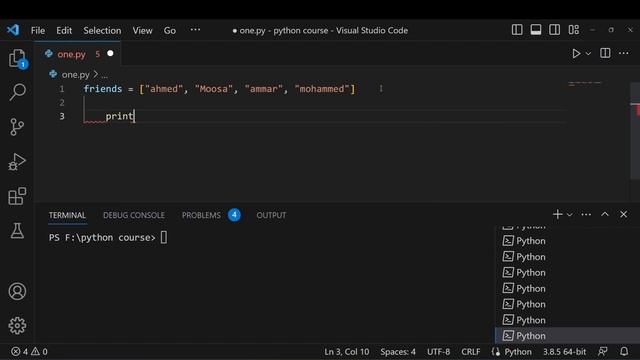640x360 pixels.
Task: Open the Selection menu
Action: coord(102,31)
